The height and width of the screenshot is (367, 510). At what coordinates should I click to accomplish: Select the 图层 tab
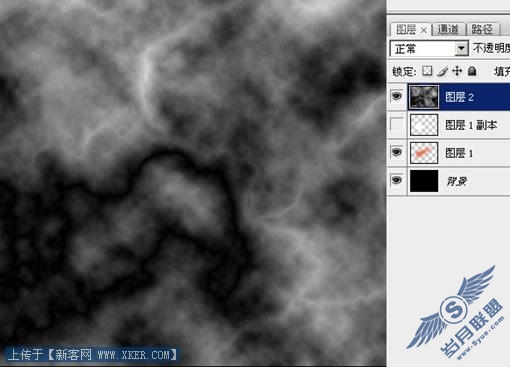click(x=406, y=30)
